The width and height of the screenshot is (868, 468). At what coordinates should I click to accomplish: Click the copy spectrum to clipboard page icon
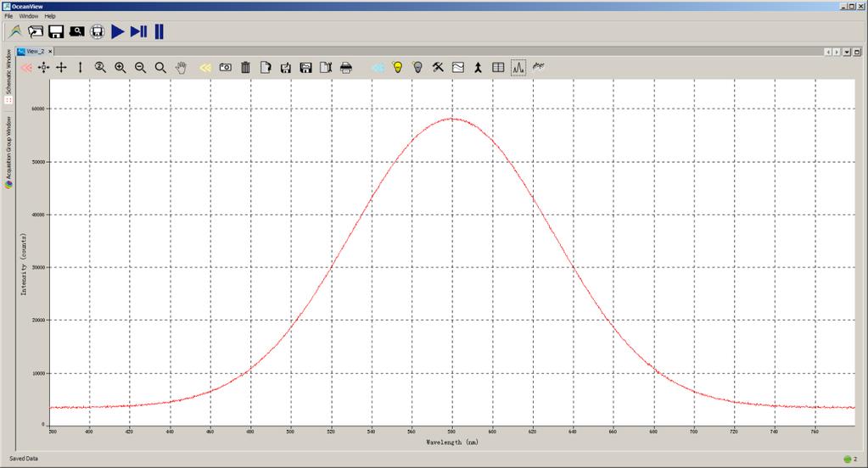point(266,68)
